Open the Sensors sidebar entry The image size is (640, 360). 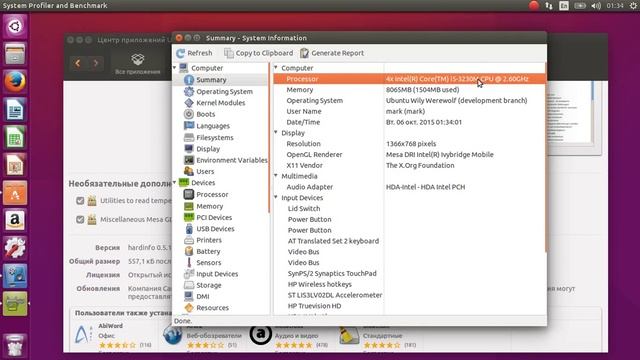209,262
